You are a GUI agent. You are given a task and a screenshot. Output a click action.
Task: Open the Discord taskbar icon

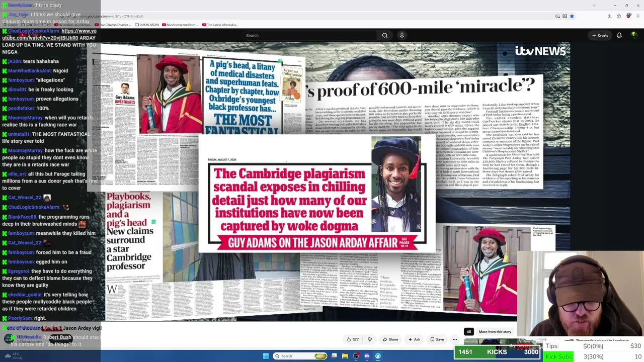point(367,356)
